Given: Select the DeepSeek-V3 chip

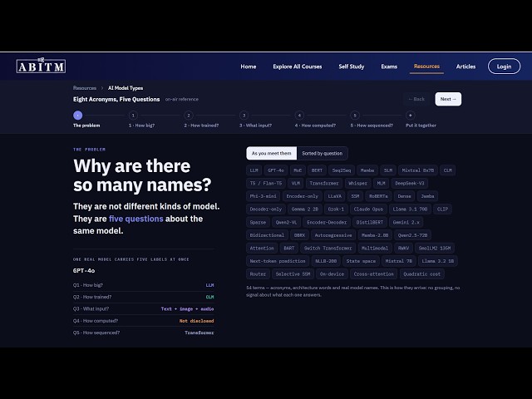Looking at the screenshot, I should 410,183.
